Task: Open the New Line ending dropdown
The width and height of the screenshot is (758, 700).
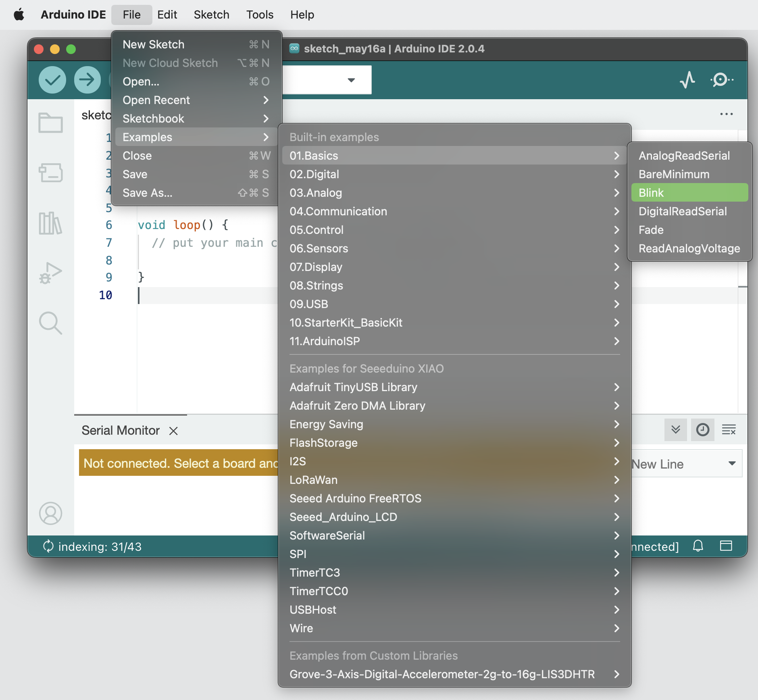Action: (x=686, y=464)
